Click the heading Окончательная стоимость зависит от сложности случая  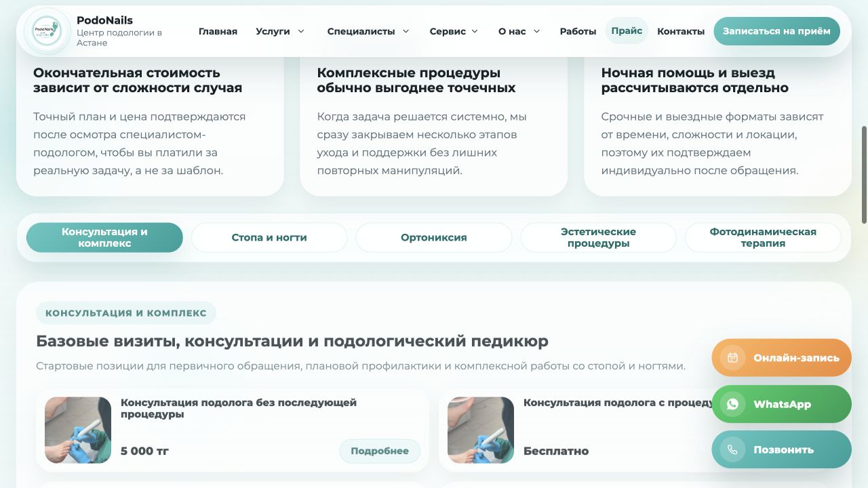point(138,80)
